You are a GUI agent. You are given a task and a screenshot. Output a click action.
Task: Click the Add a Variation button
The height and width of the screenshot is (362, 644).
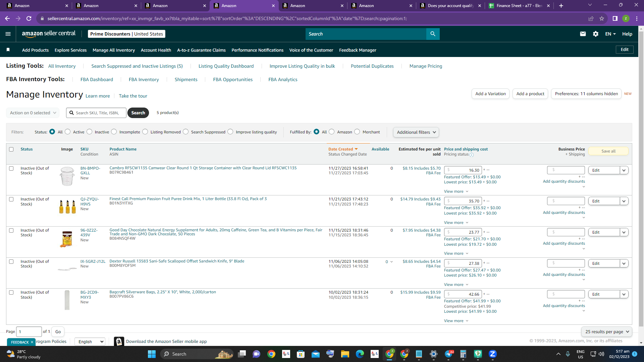pyautogui.click(x=490, y=94)
